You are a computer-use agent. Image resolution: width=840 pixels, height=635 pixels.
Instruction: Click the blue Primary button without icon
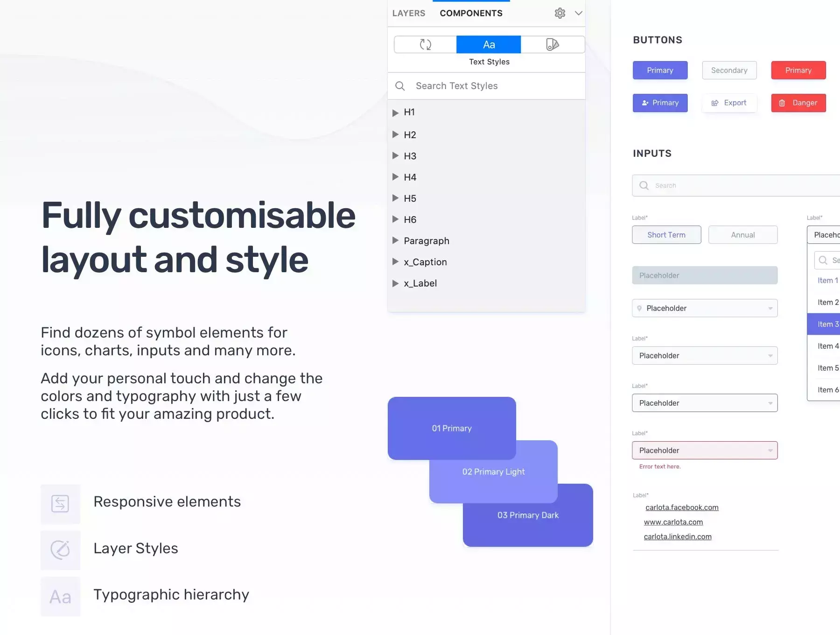(x=660, y=70)
